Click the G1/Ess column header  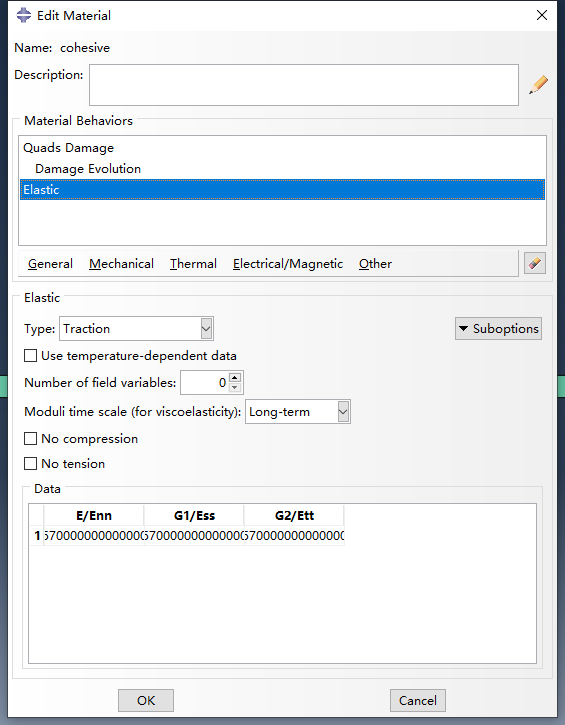[x=194, y=516]
